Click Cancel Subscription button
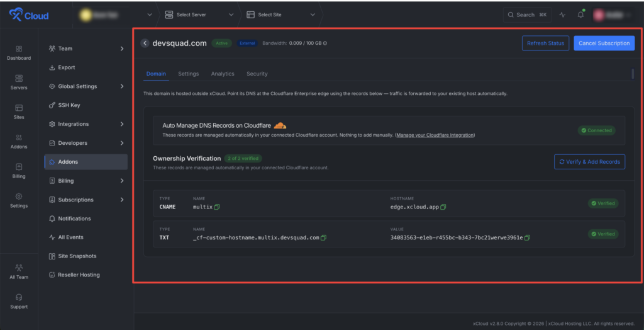The height and width of the screenshot is (330, 644). coord(604,43)
